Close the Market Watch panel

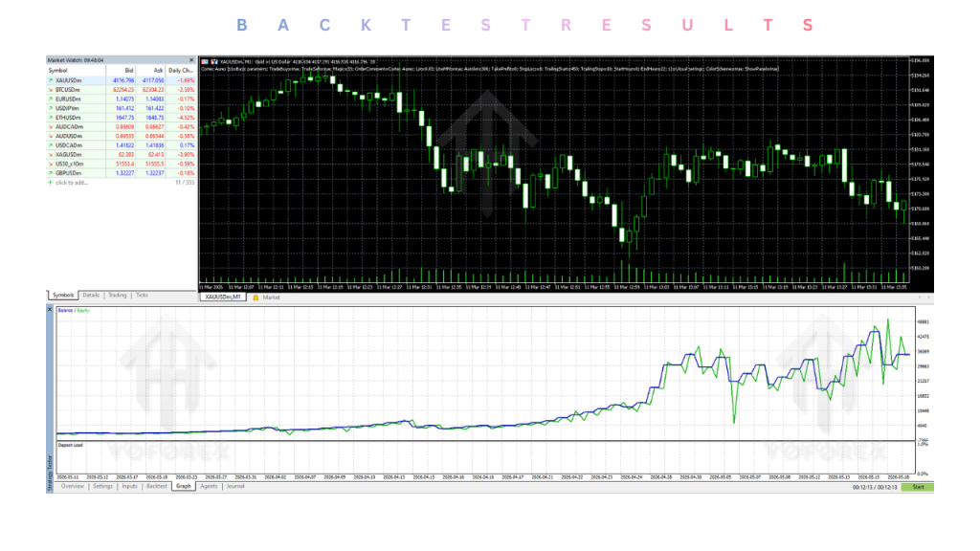(191, 60)
